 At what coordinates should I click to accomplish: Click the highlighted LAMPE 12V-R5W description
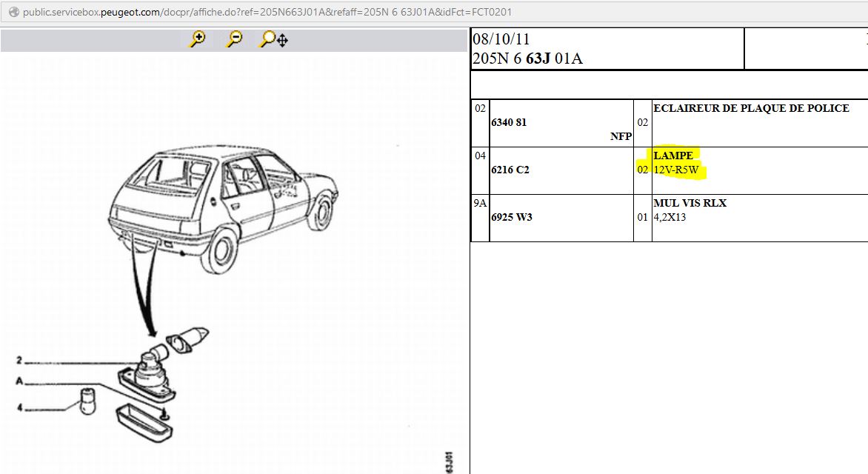[675, 163]
